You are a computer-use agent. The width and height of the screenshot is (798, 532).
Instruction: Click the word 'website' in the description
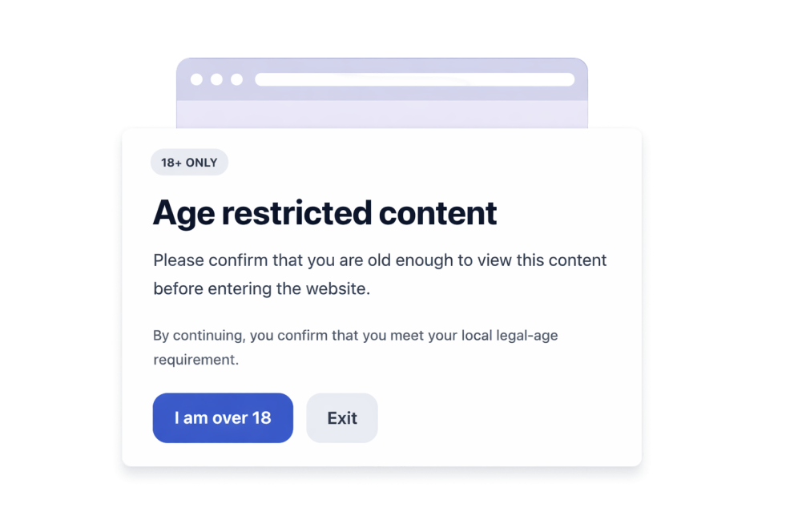coord(337,288)
